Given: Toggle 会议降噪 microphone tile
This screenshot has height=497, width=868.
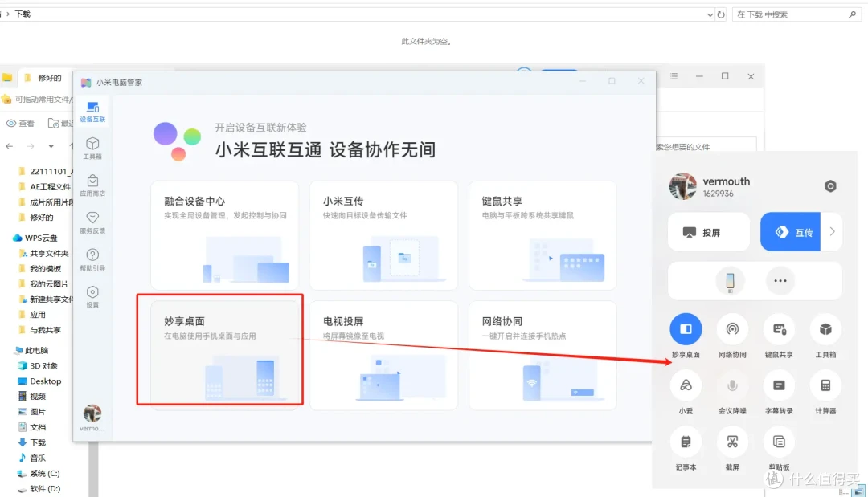Looking at the screenshot, I should point(732,386).
